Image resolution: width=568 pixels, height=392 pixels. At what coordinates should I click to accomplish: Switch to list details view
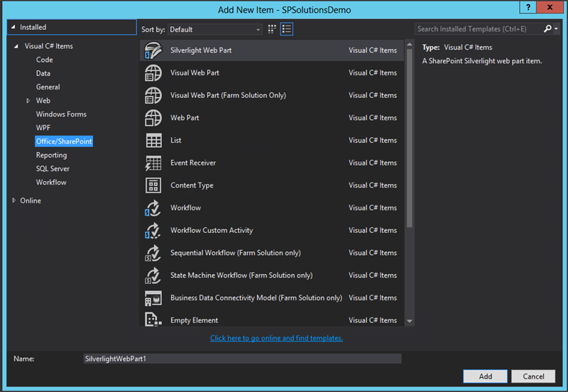[287, 29]
